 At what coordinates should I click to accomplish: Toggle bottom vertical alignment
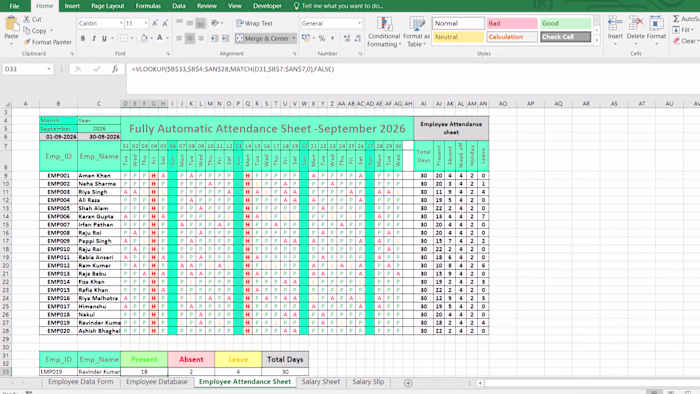tap(201, 23)
